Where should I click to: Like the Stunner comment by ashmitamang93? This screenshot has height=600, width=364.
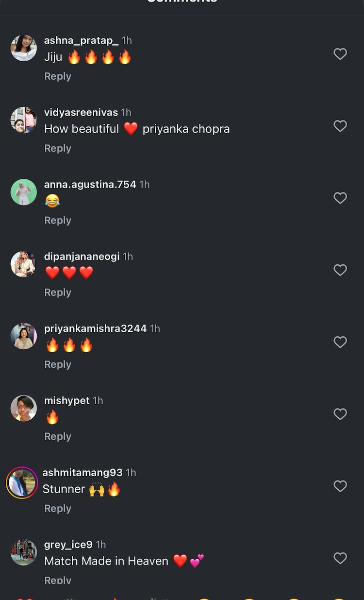click(x=340, y=486)
